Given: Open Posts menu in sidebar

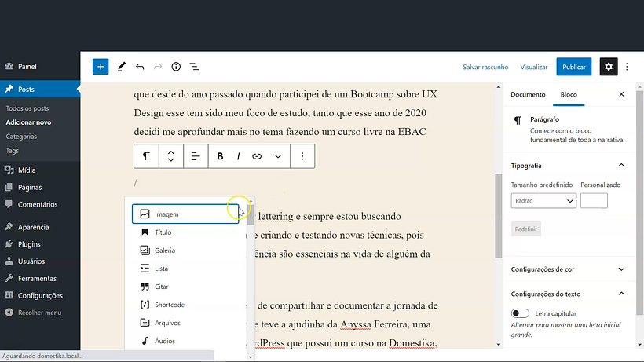Looking at the screenshot, I should 40,89.
